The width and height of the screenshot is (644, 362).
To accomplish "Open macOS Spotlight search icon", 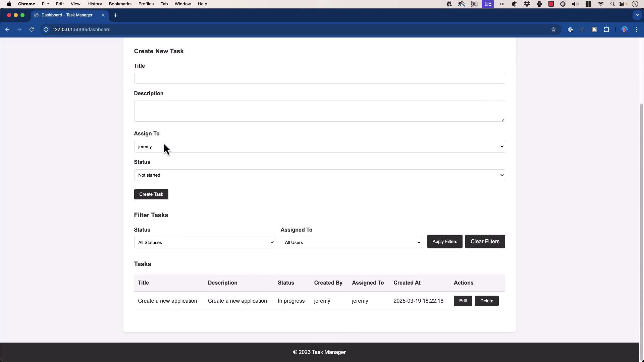I will pos(612,4).
